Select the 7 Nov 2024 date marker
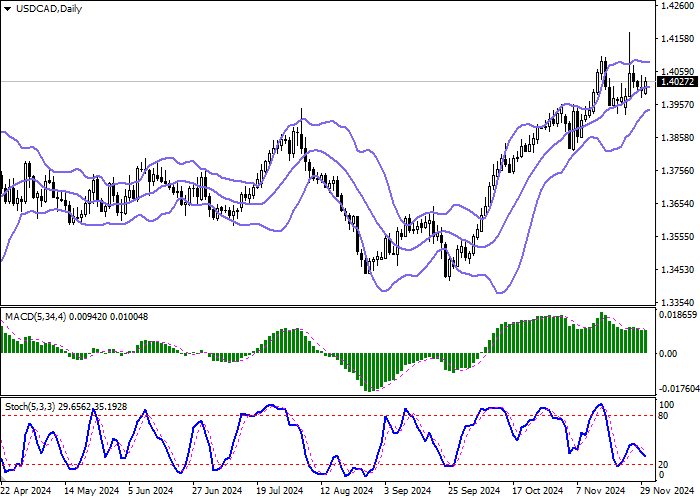This screenshot has height=500, width=700. (600, 491)
